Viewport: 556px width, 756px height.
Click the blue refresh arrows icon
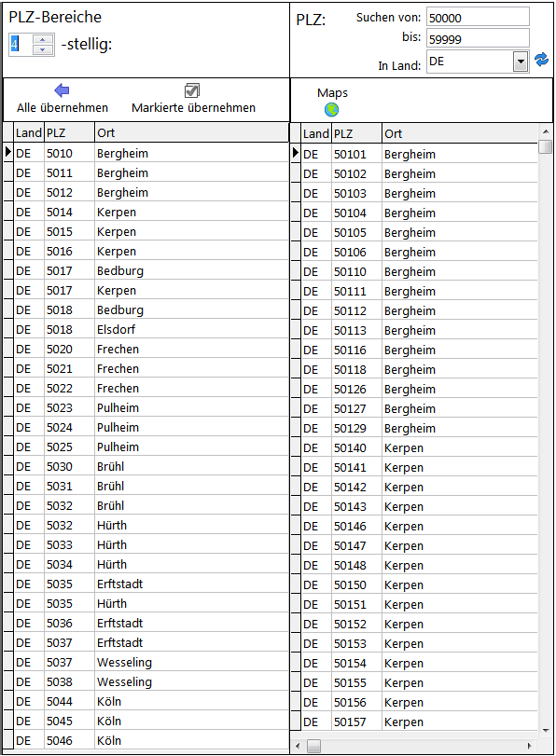541,60
